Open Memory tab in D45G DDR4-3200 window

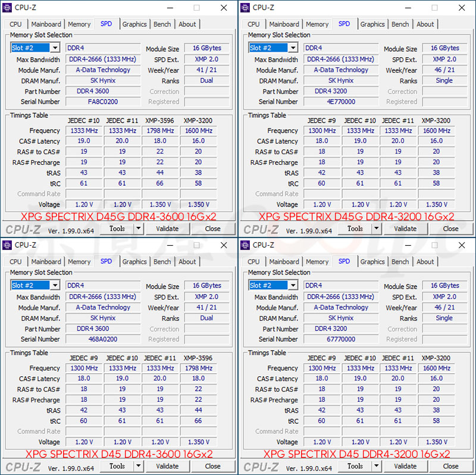[317, 24]
